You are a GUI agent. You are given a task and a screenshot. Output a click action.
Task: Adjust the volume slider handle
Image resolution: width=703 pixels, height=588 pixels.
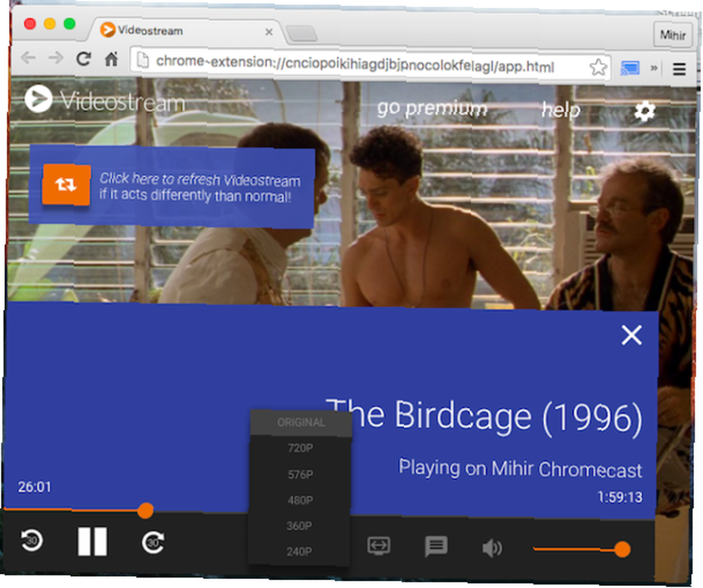pyautogui.click(x=622, y=549)
